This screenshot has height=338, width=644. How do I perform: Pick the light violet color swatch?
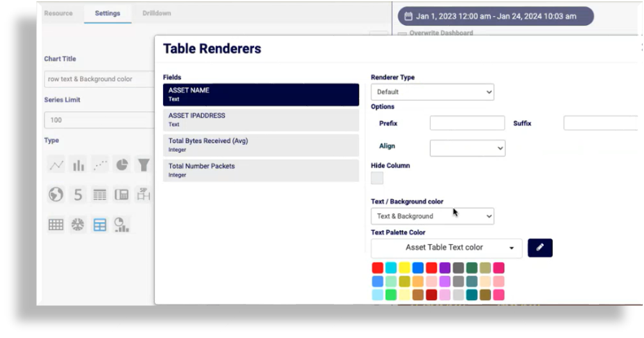(445, 281)
